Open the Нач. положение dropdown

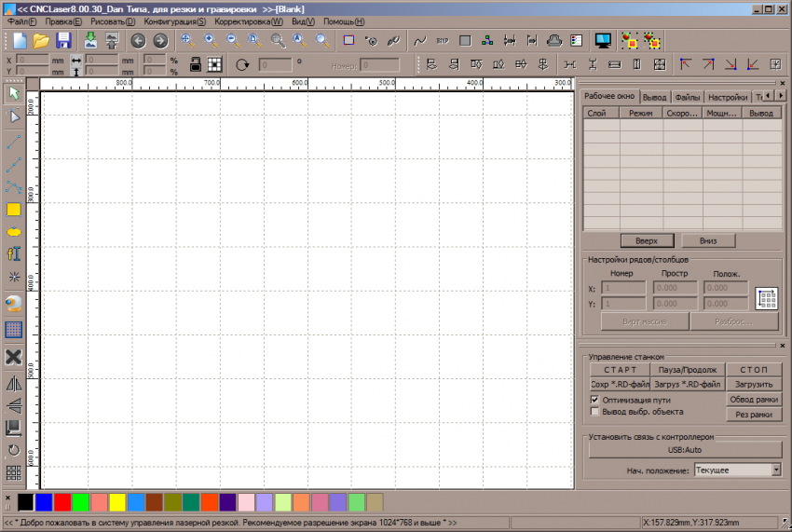tap(776, 471)
